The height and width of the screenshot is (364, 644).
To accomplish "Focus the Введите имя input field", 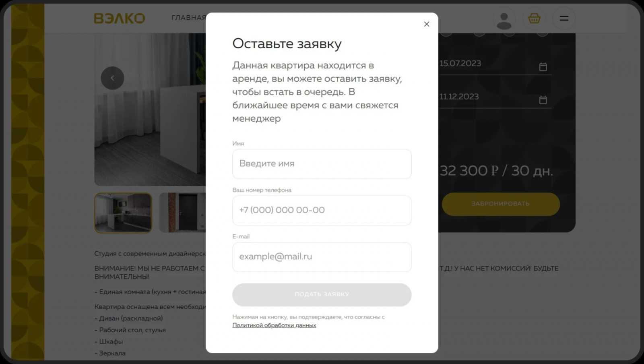I will 322,164.
